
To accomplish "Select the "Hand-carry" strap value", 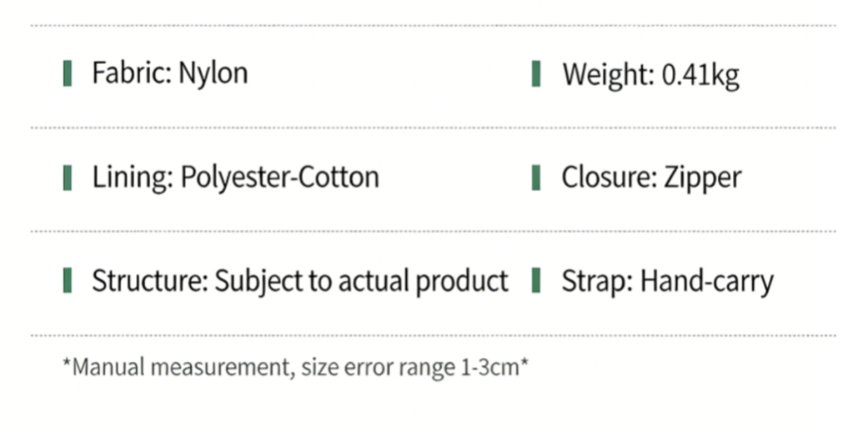I will [707, 282].
